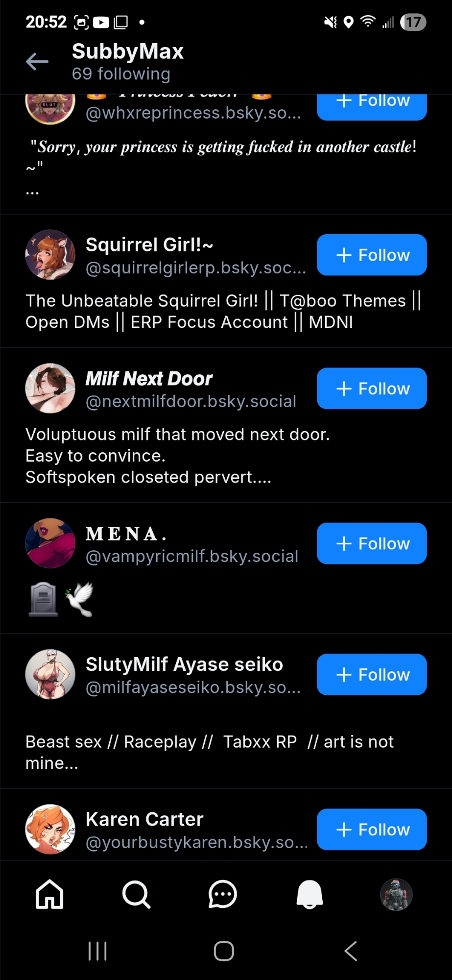Open Squirrel Girl's profile picture
Viewport: 452px width, 980px height.
(50, 255)
